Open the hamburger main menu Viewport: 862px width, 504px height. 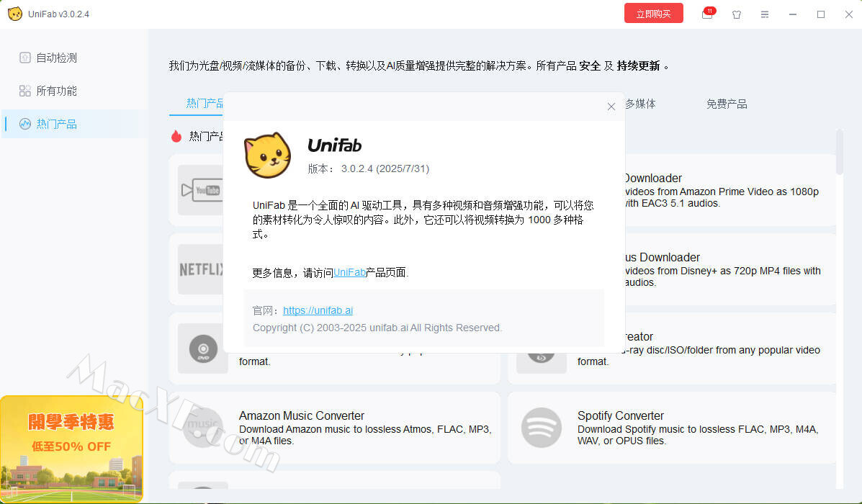point(765,14)
